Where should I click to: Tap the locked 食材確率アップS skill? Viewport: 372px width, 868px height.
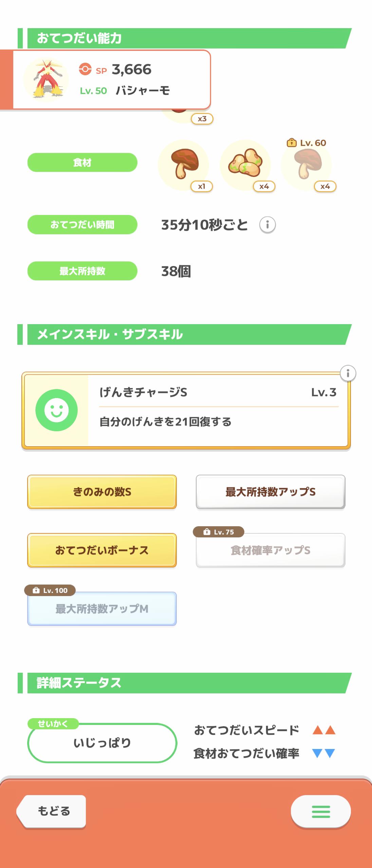tap(271, 550)
